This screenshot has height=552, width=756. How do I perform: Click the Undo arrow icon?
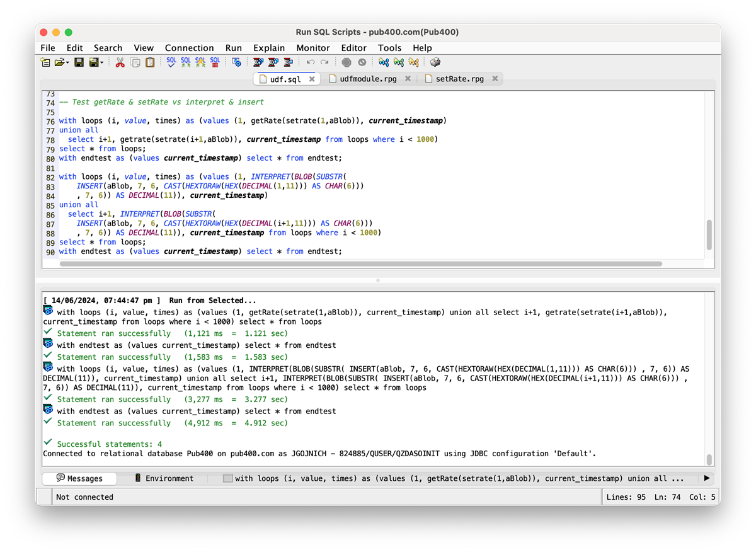[x=311, y=62]
